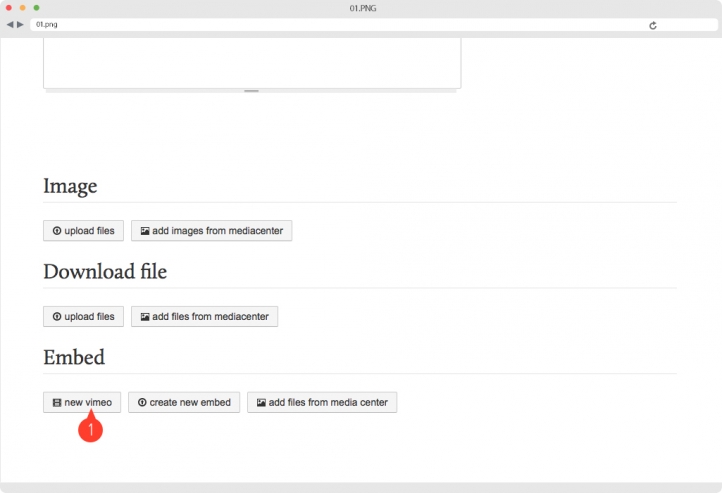This screenshot has width=722, height=493.
Task: Close the window with the red button
Action: tap(9, 8)
